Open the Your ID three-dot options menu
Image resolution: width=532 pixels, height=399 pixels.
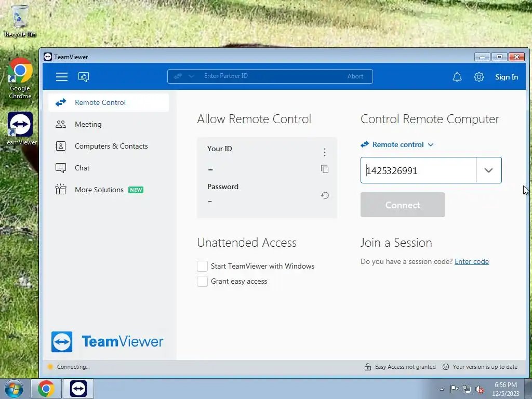click(325, 152)
